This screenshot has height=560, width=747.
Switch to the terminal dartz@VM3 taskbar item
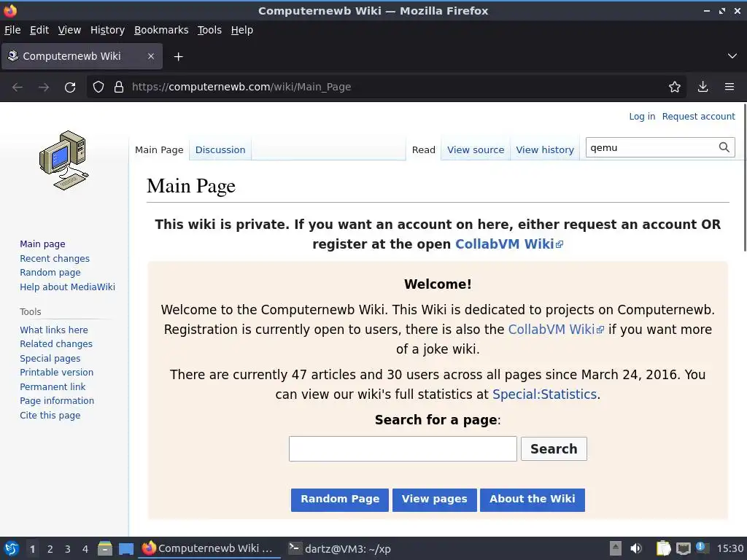340,548
